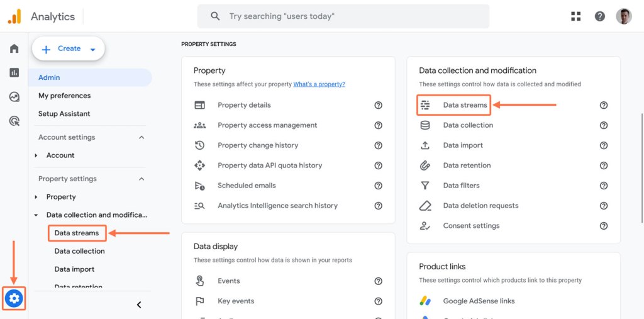Image resolution: width=644 pixels, height=319 pixels.
Task: Select Data import in the sidebar
Action: tap(74, 269)
